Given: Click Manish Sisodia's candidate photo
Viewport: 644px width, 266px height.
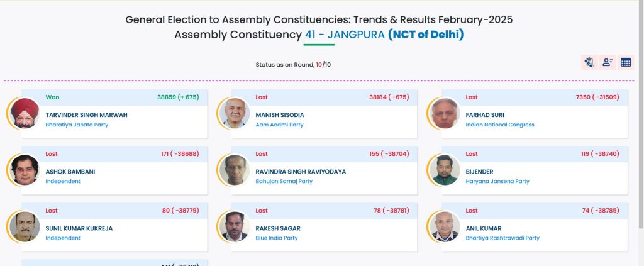Looking at the screenshot, I should (235, 114).
